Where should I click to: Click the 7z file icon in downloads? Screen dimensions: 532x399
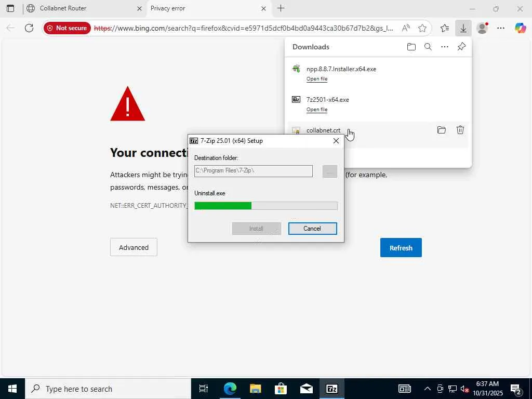click(x=296, y=99)
